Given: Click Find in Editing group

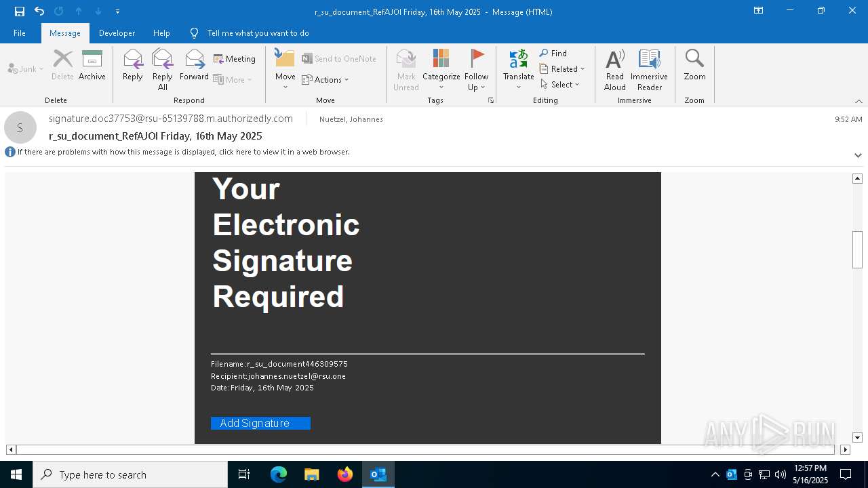Looking at the screenshot, I should tap(553, 53).
